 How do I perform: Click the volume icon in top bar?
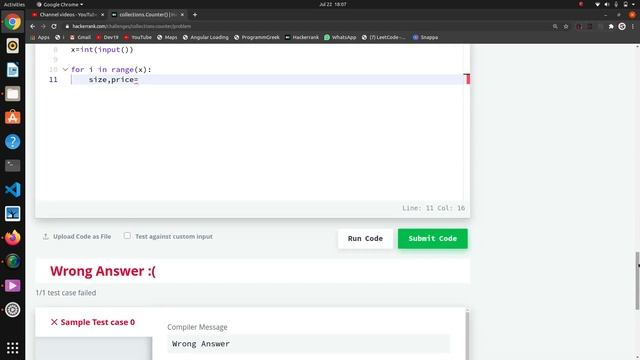[x=607, y=4]
